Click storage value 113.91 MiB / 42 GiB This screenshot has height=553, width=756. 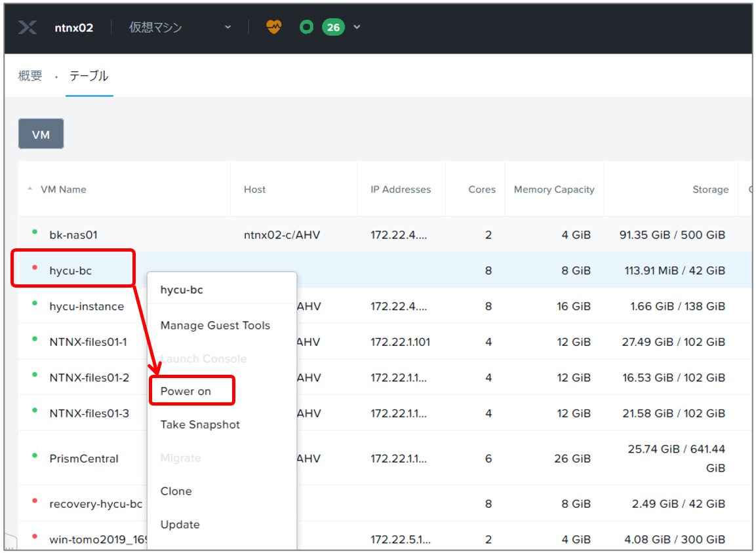pos(675,271)
